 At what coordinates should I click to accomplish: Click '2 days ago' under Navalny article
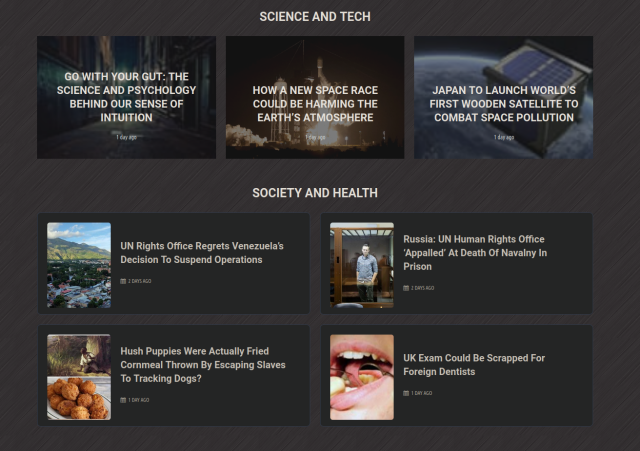[422, 288]
